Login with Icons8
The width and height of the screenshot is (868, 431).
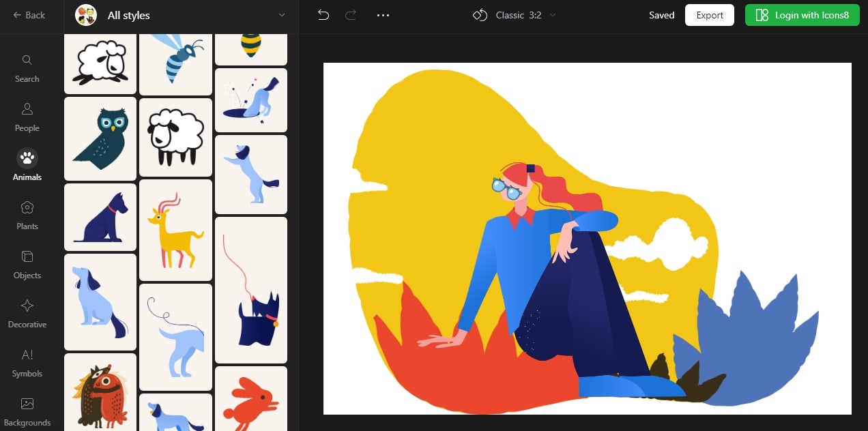click(802, 14)
